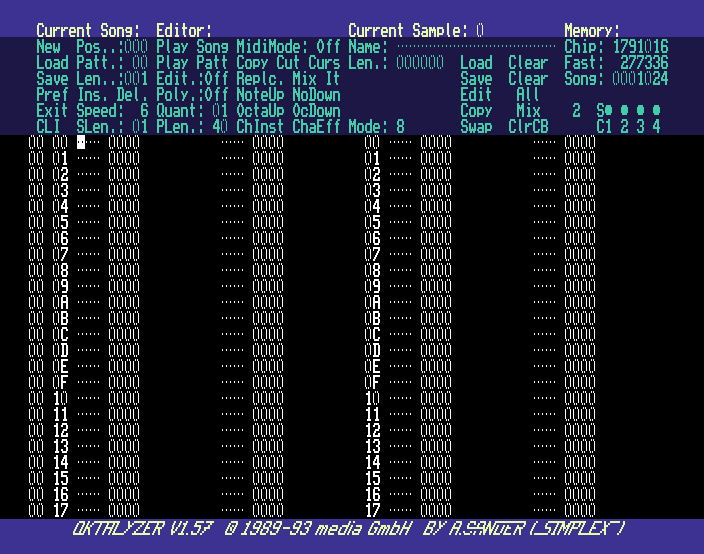Click the Fast memory value 277336
Screen dimensions: 704x554
click(x=644, y=63)
